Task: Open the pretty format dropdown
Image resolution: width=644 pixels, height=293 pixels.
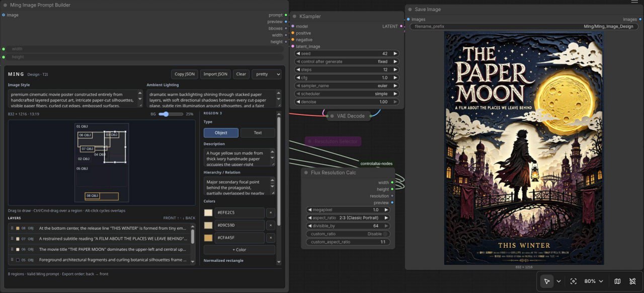Action: (266, 74)
